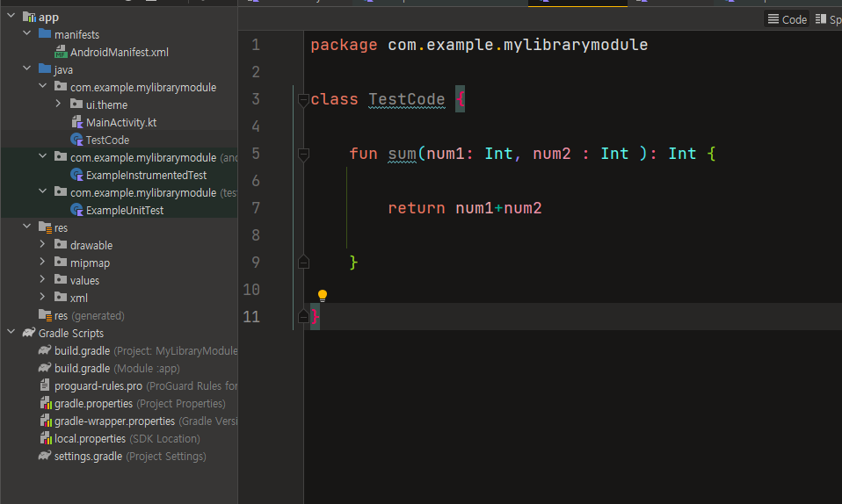The height and width of the screenshot is (504, 842).
Task: Click the res (generated) folder icon
Action: click(45, 315)
